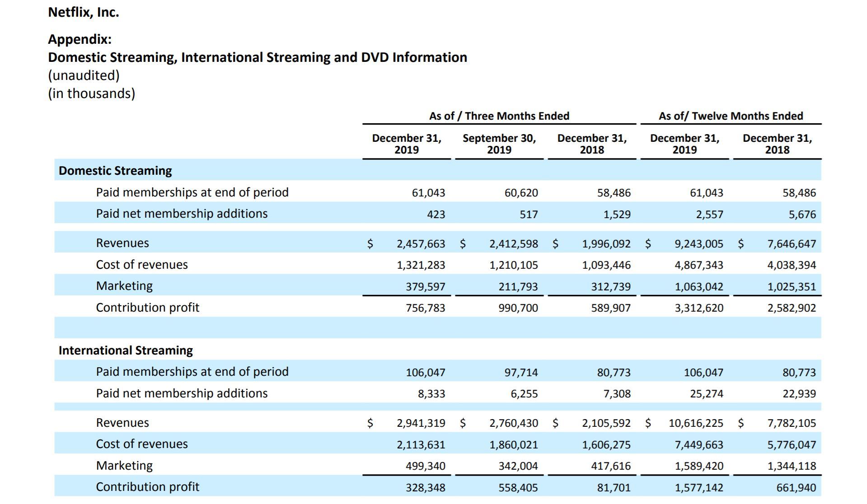
Task: Click international paid net additions 8,333
Action: click(x=431, y=394)
